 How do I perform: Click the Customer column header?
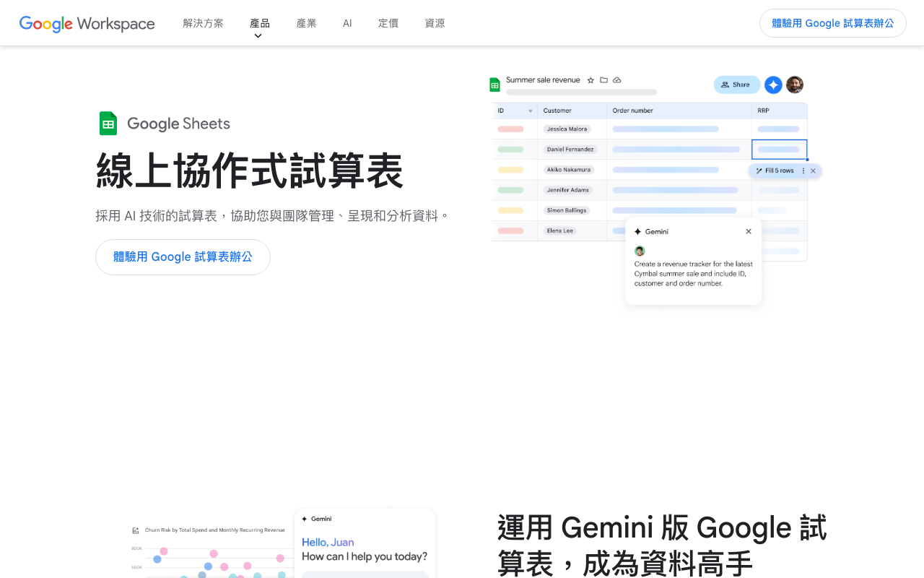click(x=557, y=111)
